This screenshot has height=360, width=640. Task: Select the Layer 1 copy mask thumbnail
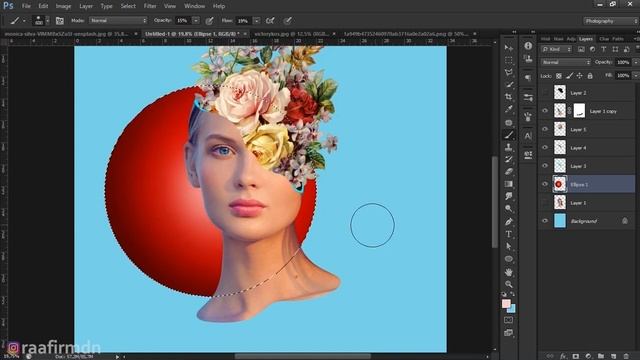pyautogui.click(x=579, y=111)
